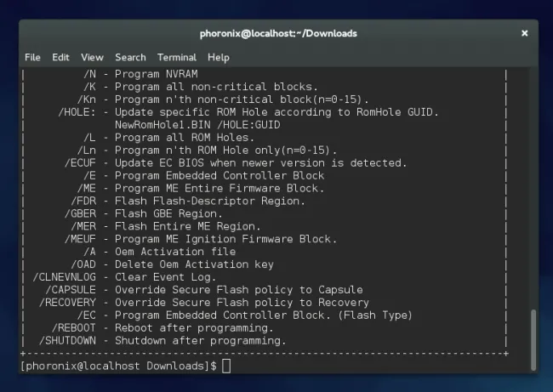Click the cursor block at the prompt
This screenshot has height=392, width=553.
pos(225,366)
